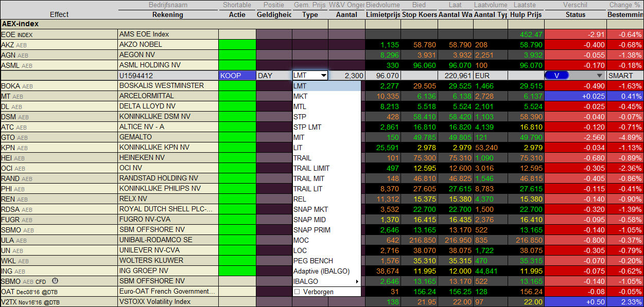The height and width of the screenshot is (307, 644).
Task: Select Adaptive (IBALGO) order type
Action: point(327,271)
